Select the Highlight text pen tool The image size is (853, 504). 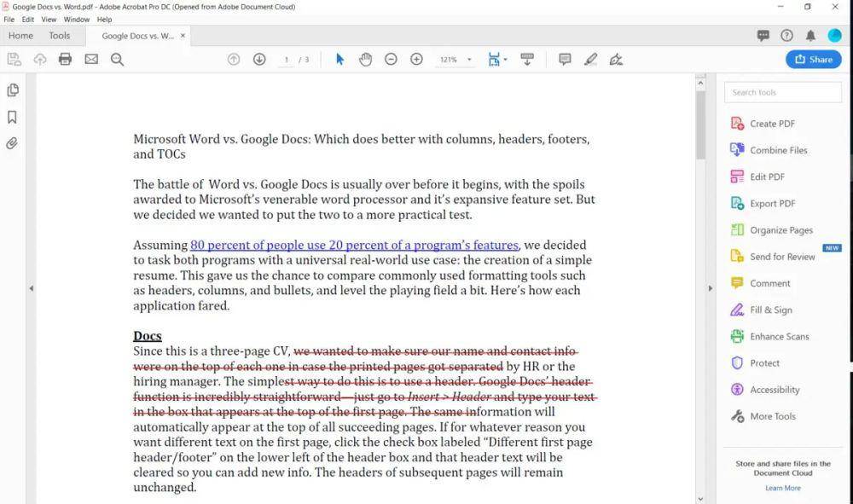pos(590,59)
